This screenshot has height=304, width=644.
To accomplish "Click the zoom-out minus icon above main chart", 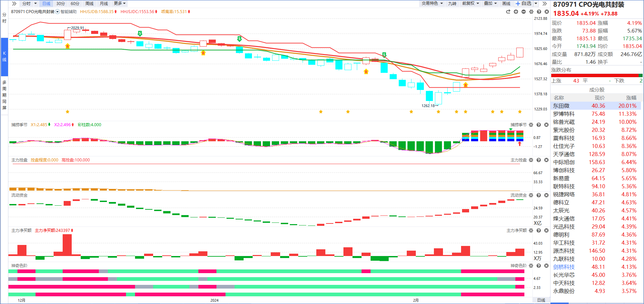I will 523,12.
